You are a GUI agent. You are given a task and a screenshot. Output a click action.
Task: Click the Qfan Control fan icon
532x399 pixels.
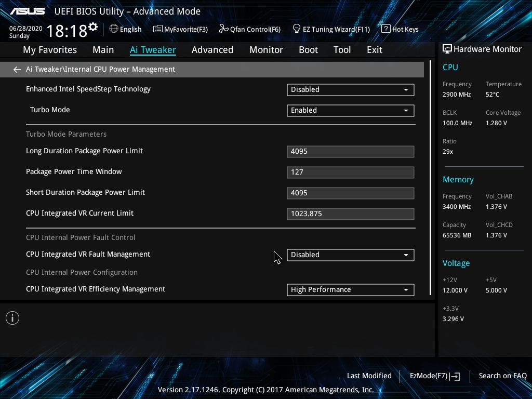[x=223, y=29]
